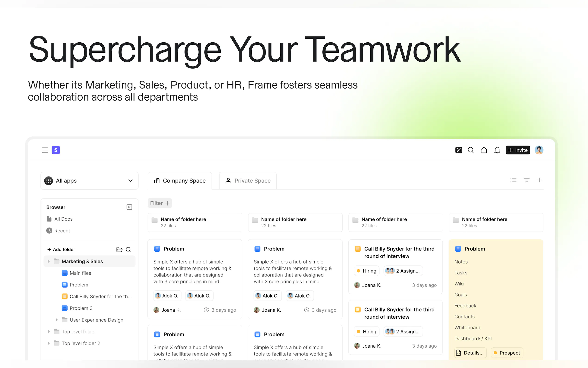Go to the home icon
Viewport: 588px width, 368px height.
click(484, 150)
